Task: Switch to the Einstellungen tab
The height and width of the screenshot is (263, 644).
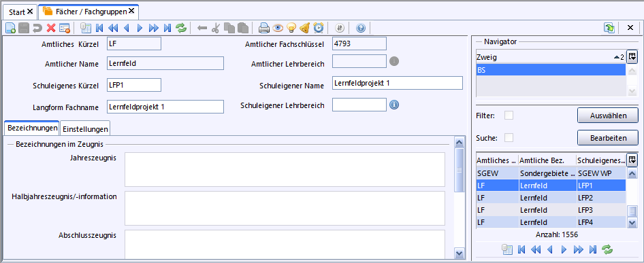Action: (x=85, y=129)
